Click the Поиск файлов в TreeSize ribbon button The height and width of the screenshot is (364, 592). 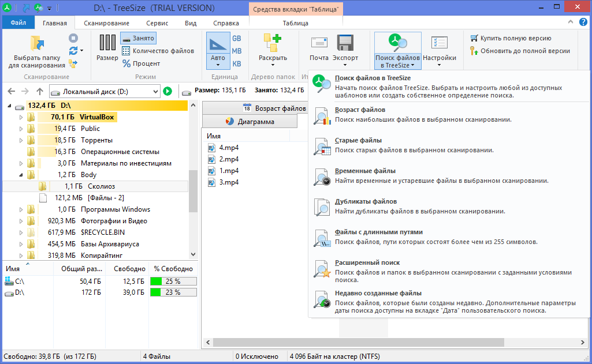coord(397,51)
